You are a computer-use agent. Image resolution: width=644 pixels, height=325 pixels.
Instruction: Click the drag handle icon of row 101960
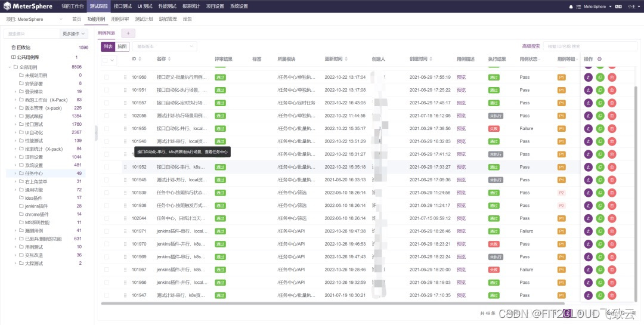coord(125,77)
